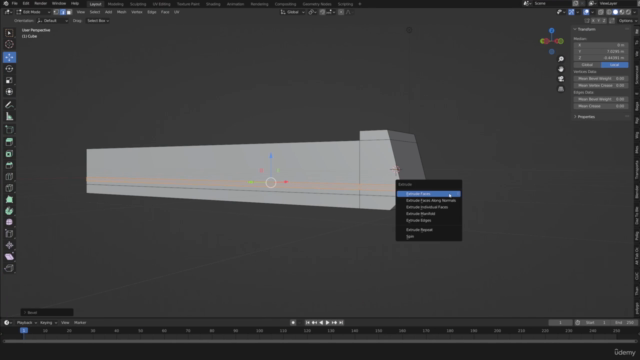Screen dimensions: 640x360
Task: Select the Cursor tool
Action: pos(9,44)
